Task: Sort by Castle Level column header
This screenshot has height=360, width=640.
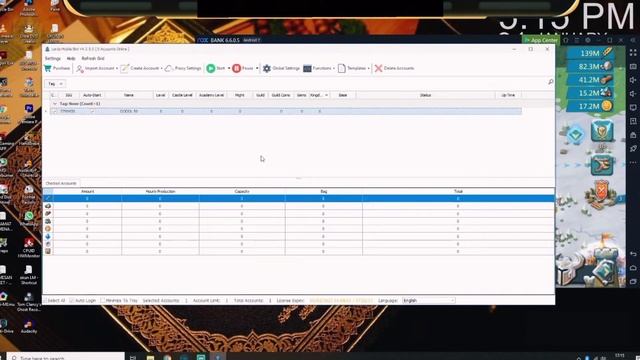Action: click(x=182, y=95)
